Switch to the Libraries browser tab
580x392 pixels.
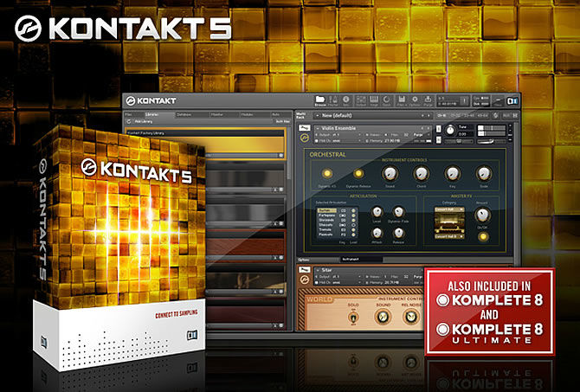point(159,114)
